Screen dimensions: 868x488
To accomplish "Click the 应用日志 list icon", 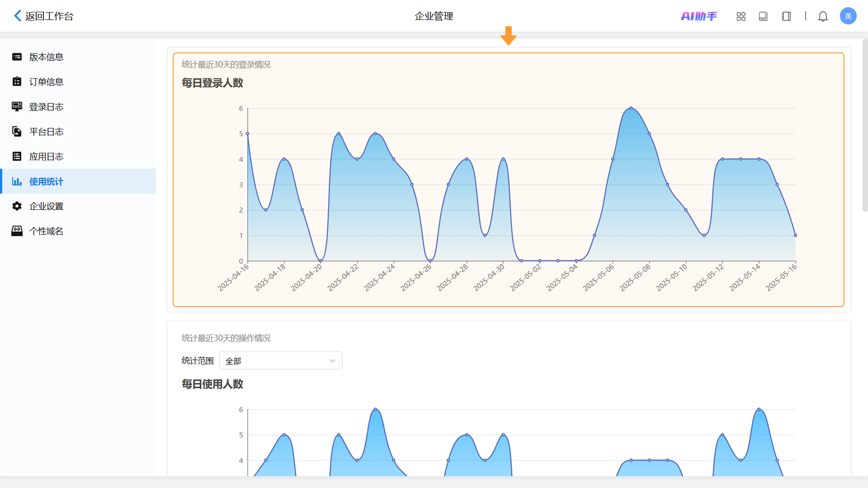I will tap(17, 156).
